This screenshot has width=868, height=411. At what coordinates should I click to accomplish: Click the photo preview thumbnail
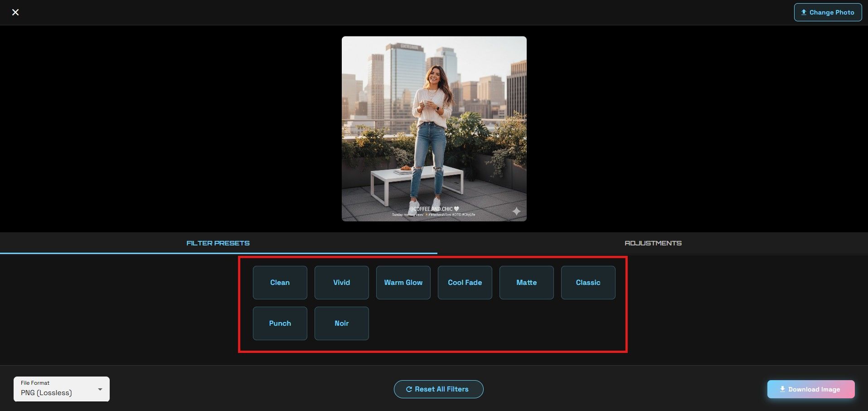click(x=434, y=128)
